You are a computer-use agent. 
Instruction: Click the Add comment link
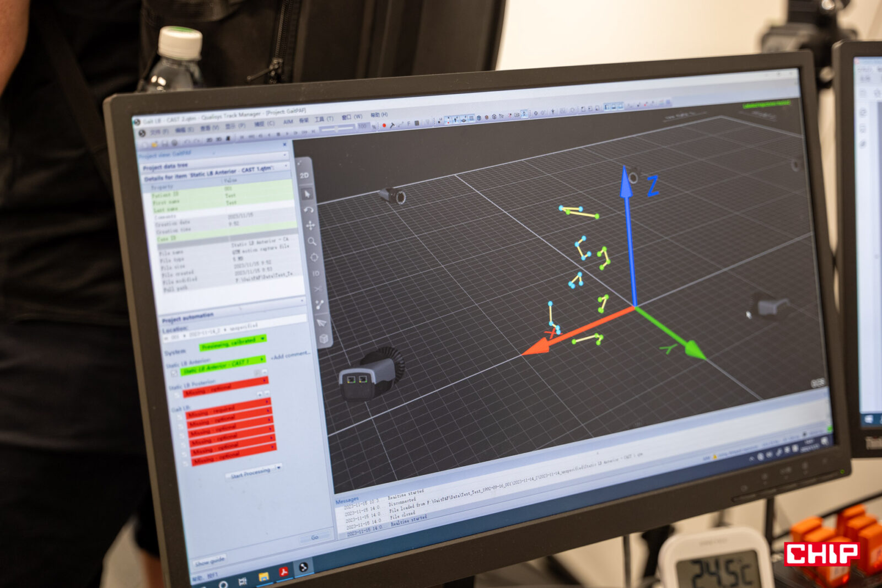tap(291, 355)
